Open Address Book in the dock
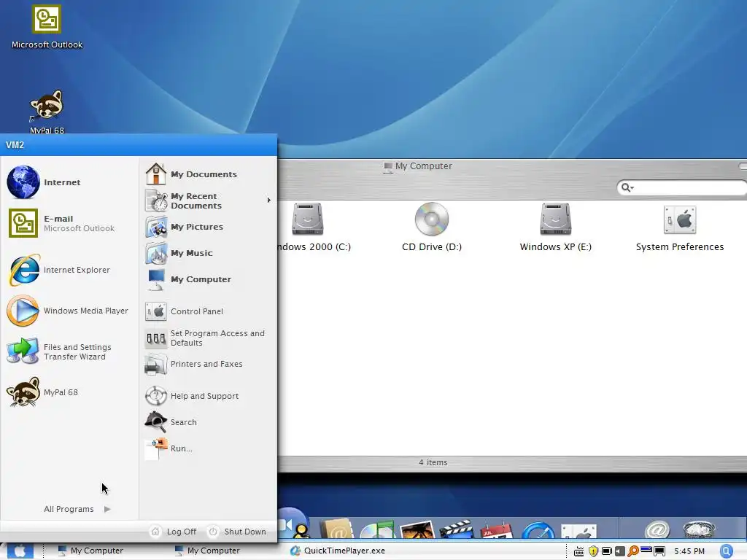This screenshot has height=560, width=747. pyautogui.click(x=337, y=529)
